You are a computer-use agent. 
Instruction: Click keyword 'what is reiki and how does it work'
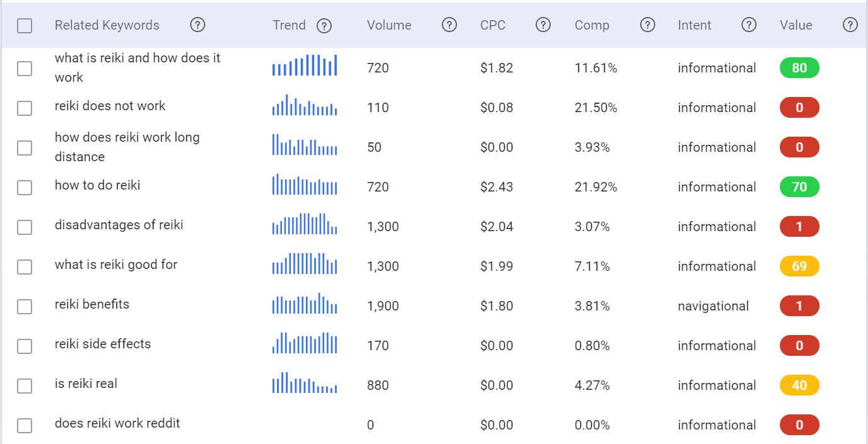point(138,67)
